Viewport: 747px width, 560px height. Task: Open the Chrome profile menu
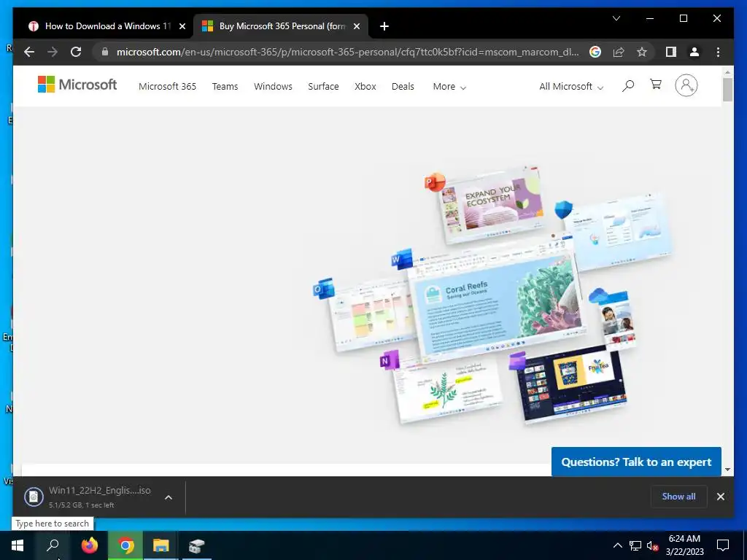point(694,52)
